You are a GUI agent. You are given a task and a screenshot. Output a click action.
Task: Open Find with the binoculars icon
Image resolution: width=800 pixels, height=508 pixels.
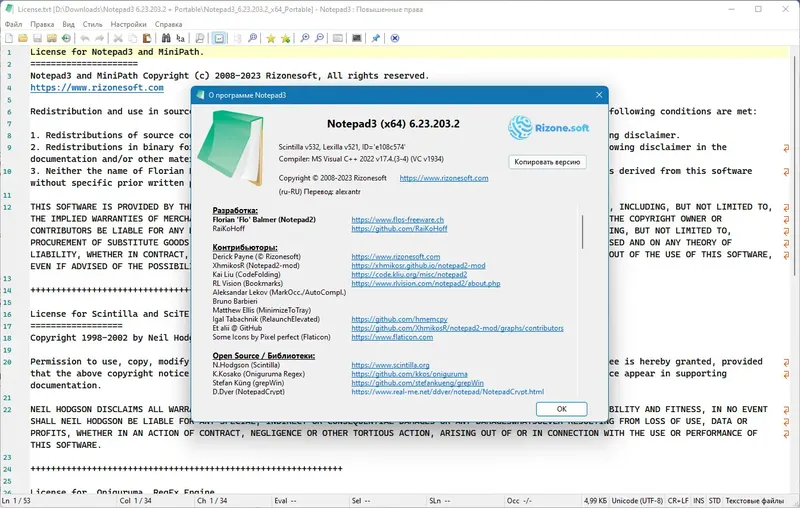[166, 38]
